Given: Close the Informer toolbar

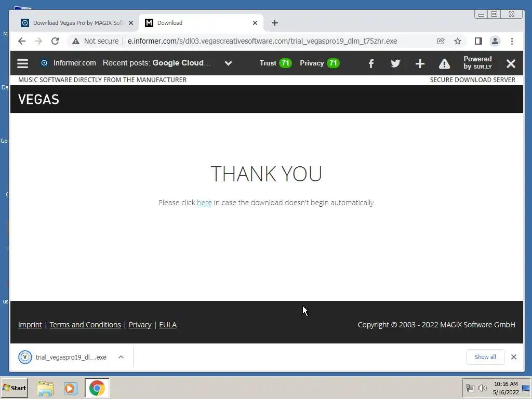Looking at the screenshot, I should coord(511,63).
